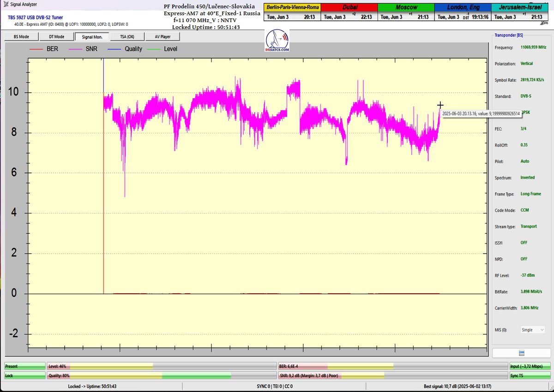
Task: Open the MIS Single dropdown
Action: click(x=532, y=330)
